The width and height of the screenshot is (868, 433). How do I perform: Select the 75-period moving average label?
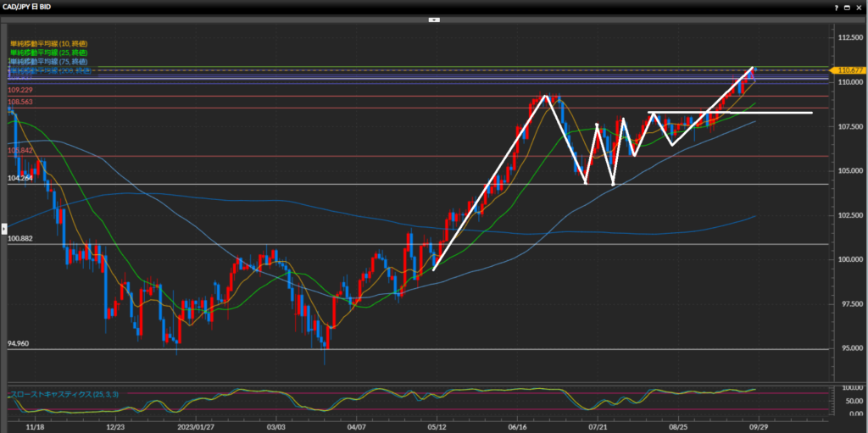coord(48,62)
